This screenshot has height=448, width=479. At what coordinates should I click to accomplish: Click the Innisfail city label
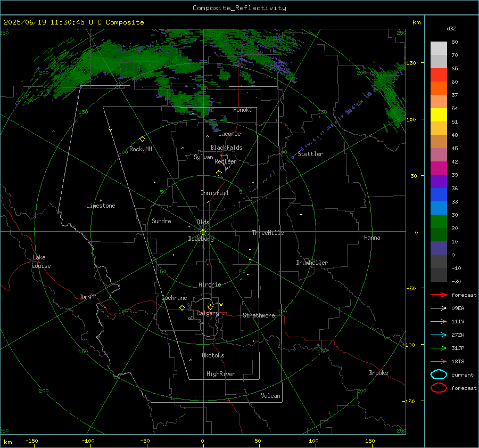(214, 193)
